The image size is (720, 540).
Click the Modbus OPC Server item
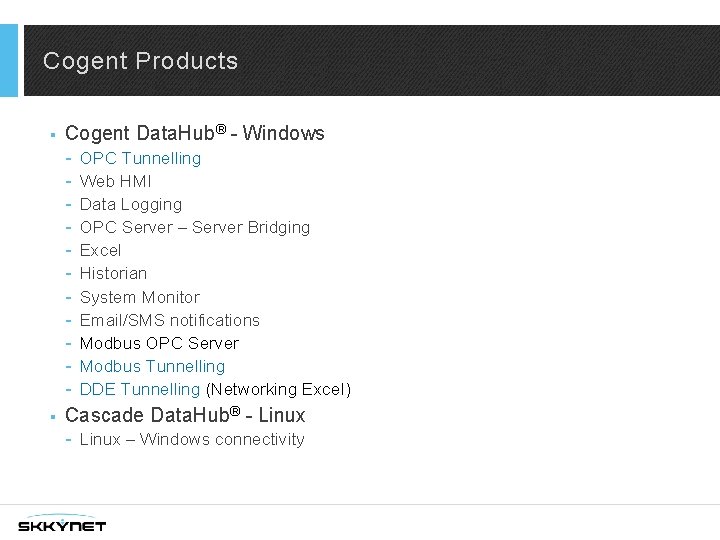pos(159,343)
